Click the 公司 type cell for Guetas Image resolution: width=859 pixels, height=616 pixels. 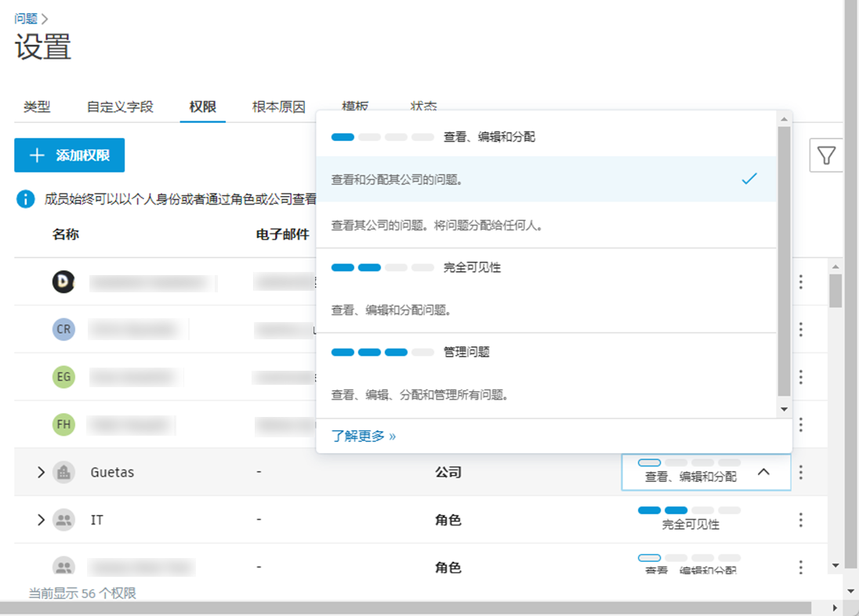[448, 472]
